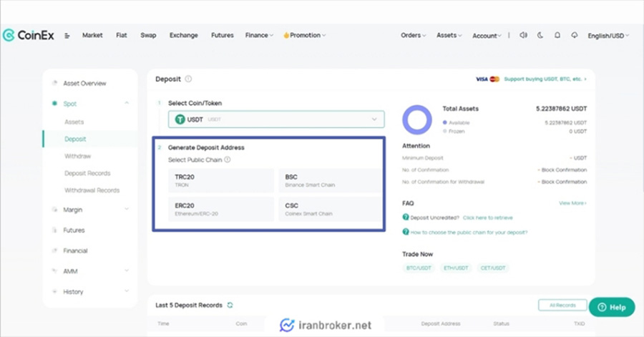Go to the Market page
This screenshot has width=644, height=337.
pos(92,35)
